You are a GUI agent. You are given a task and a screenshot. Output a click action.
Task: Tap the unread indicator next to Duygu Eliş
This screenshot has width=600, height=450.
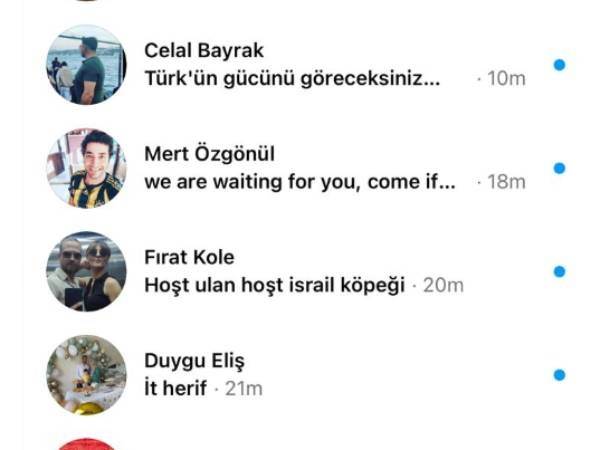tap(559, 375)
